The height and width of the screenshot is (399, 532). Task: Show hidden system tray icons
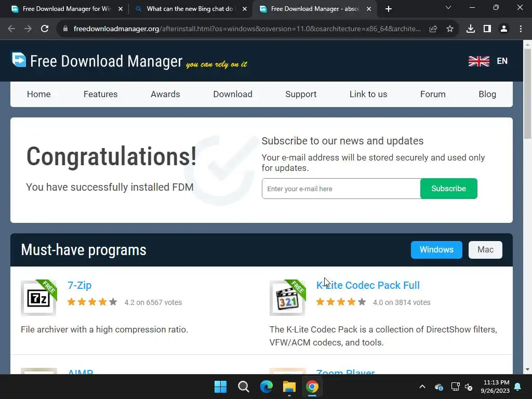[422, 387]
